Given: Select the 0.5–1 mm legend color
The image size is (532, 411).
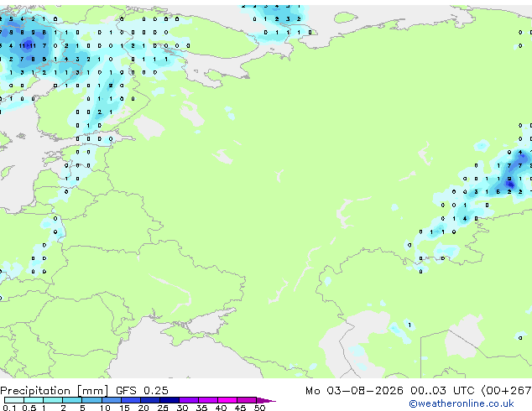Looking at the screenshot, I should (34, 400).
